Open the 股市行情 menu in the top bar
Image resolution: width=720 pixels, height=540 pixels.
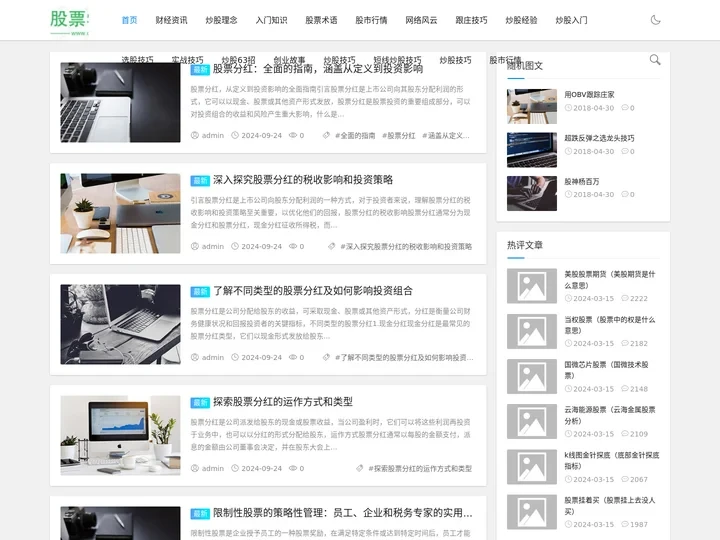(371, 20)
